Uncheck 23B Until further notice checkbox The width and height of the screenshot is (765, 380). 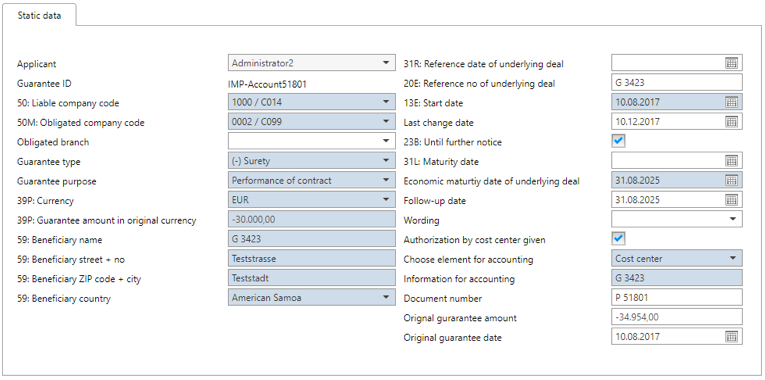click(x=618, y=141)
